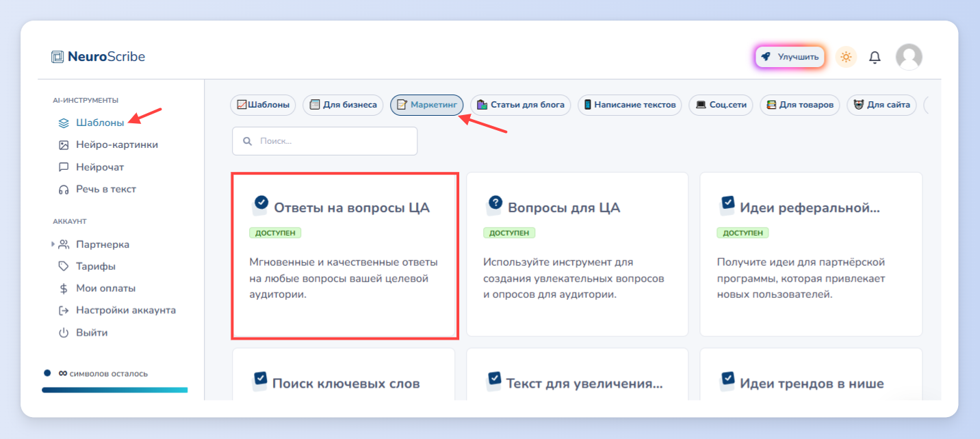Open the Текст для увеличения... title
Viewport: 980px width, 439px height.
coord(584,384)
